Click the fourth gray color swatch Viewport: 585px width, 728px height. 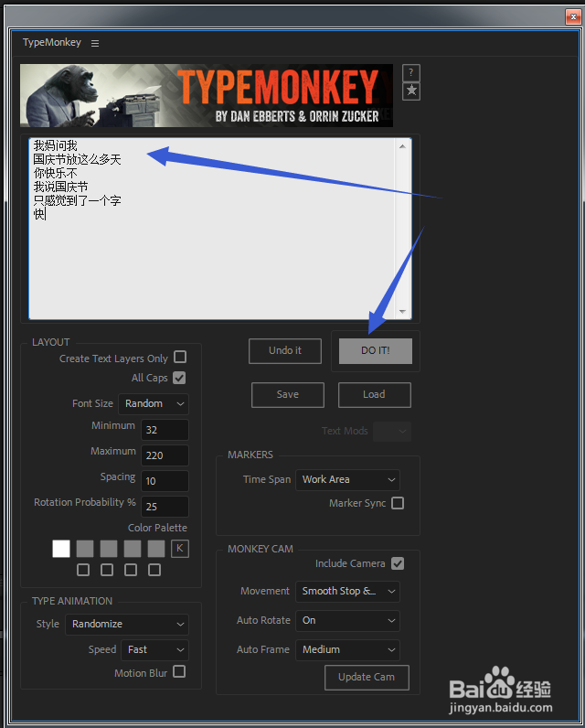[x=133, y=549]
